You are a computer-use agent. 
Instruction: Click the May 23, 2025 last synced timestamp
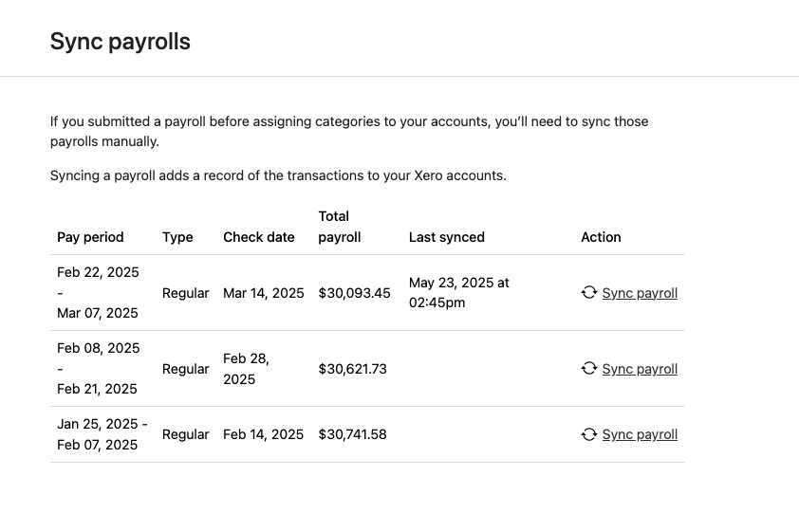459,292
